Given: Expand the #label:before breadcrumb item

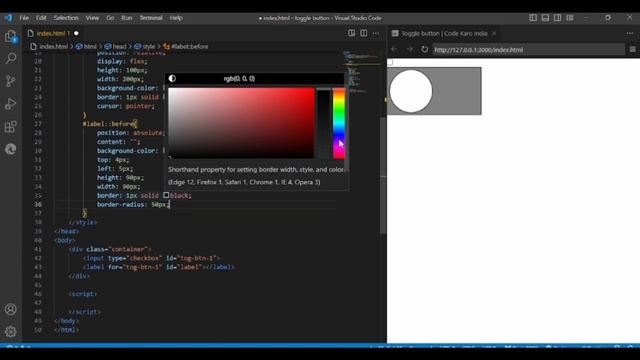Looking at the screenshot, I should (189, 47).
